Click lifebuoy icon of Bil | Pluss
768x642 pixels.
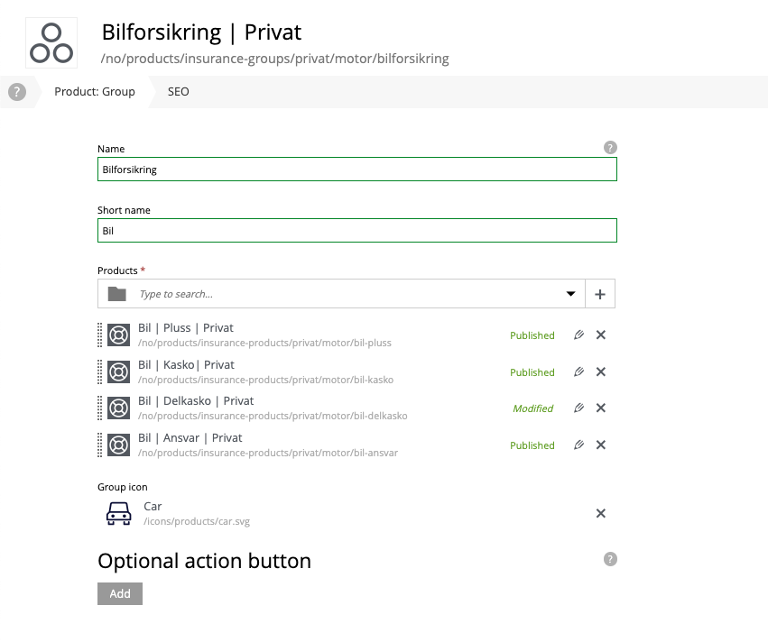pos(119,335)
